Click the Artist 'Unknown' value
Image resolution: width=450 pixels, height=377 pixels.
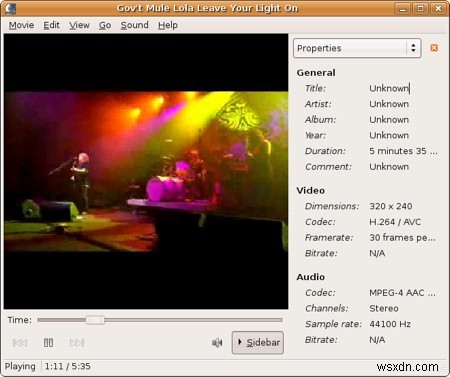click(x=389, y=104)
